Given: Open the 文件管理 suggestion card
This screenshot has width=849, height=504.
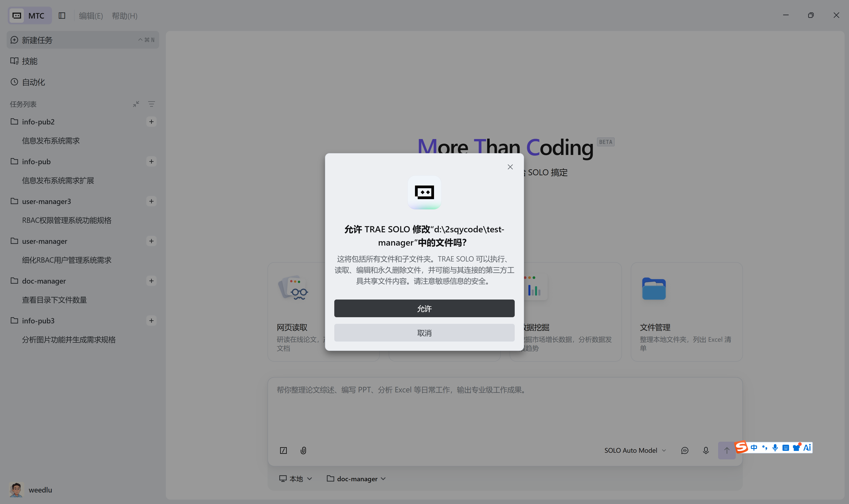Looking at the screenshot, I should click(x=686, y=312).
